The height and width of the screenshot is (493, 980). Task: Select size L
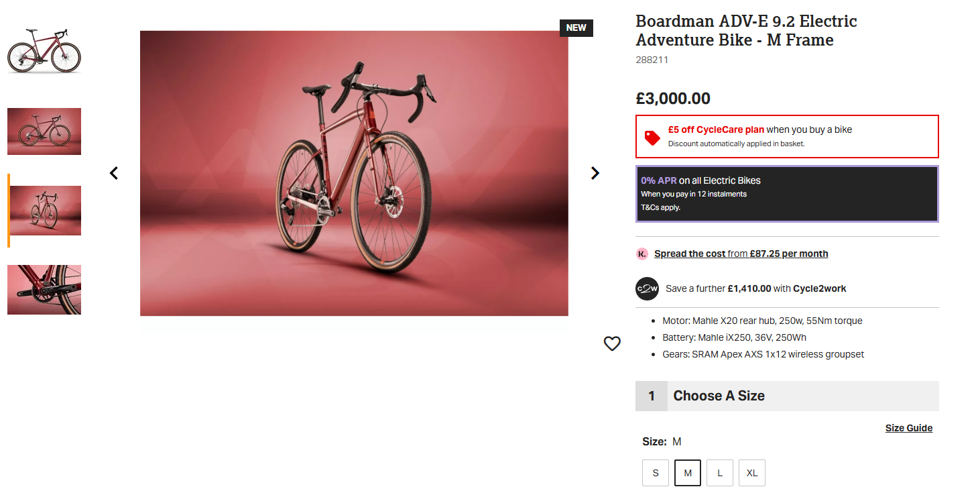point(719,472)
